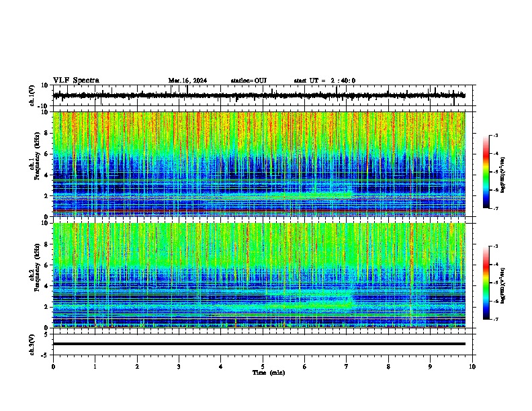Image resolution: width=532 pixels, height=411 pixels.
Task: Click inside the ch.1 voltage waveform trace
Action: click(259, 95)
